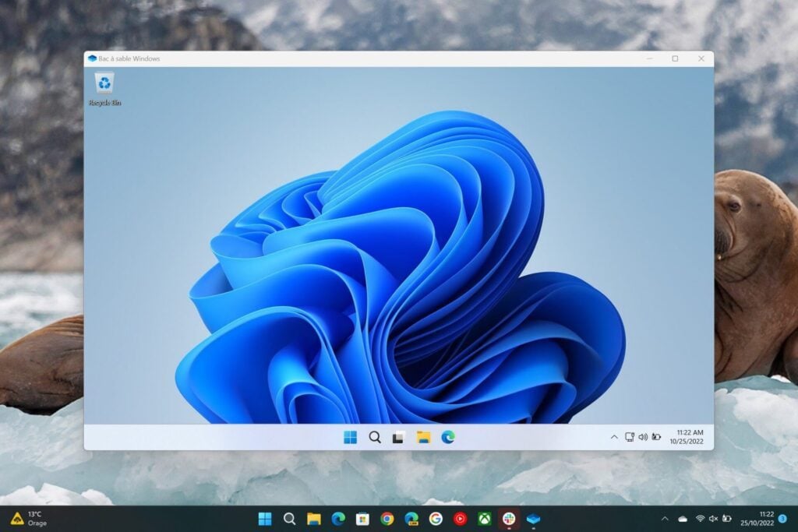
Task: Open File Explorer on the host taskbar
Action: 313,519
